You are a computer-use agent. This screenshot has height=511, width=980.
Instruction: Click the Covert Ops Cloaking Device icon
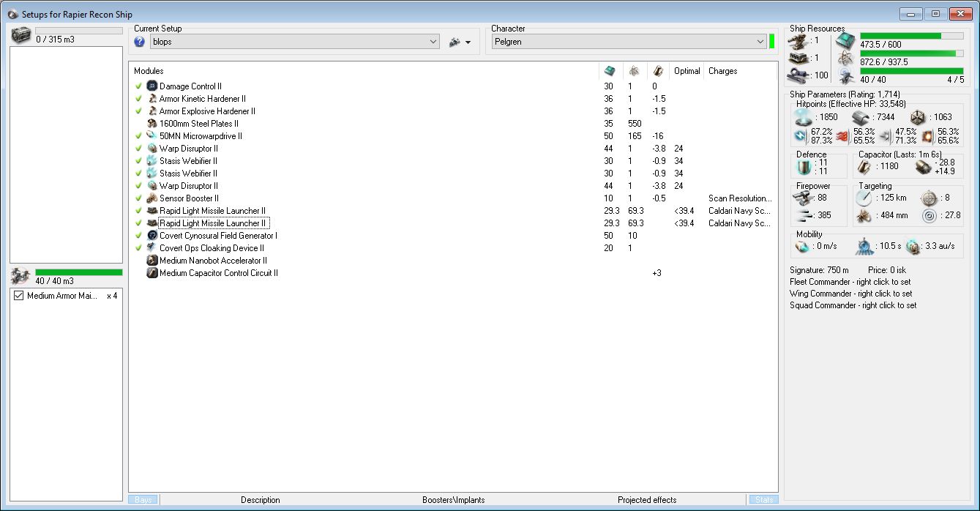point(152,248)
